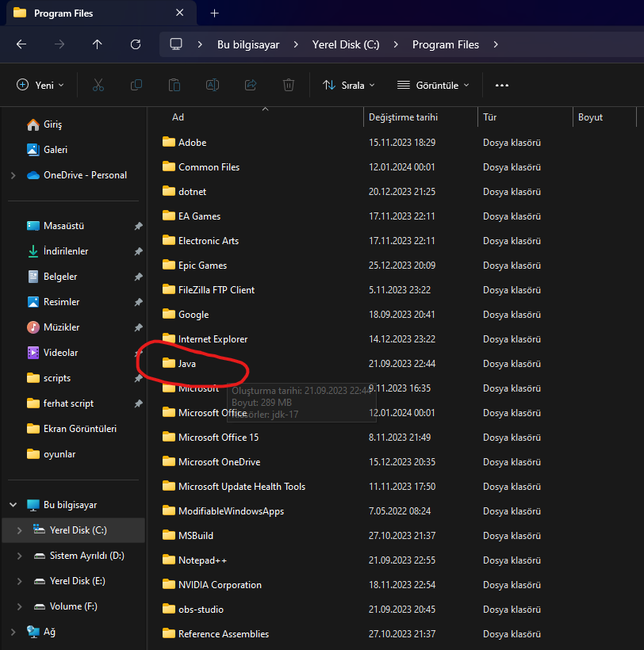Viewport: 644px width, 650px height.
Task: Click the Paste clipboard icon
Action: pos(174,85)
